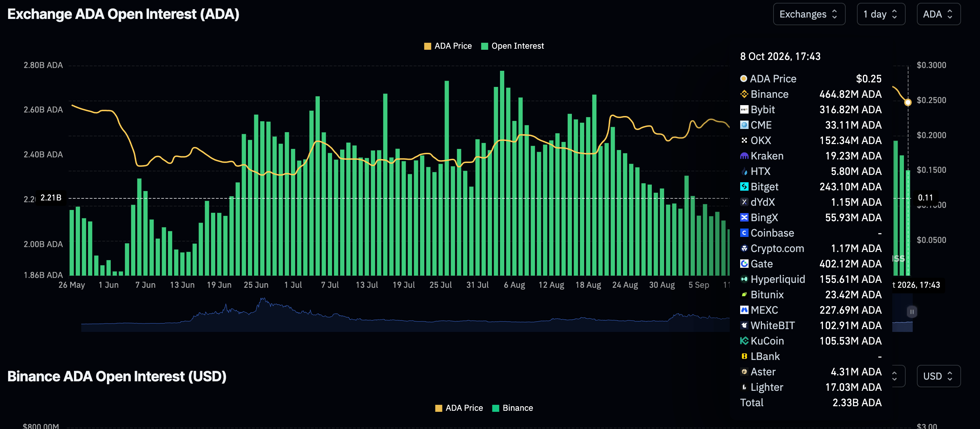Image resolution: width=980 pixels, height=429 pixels.
Task: Click the Bitget logo icon
Action: tap(744, 187)
